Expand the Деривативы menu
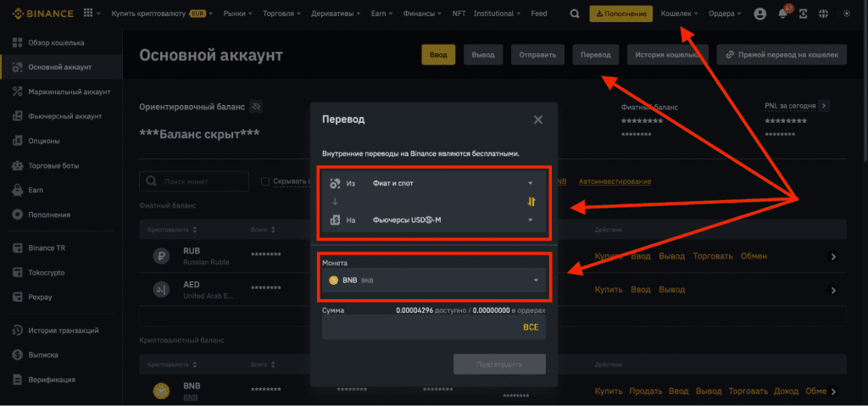 [x=336, y=14]
